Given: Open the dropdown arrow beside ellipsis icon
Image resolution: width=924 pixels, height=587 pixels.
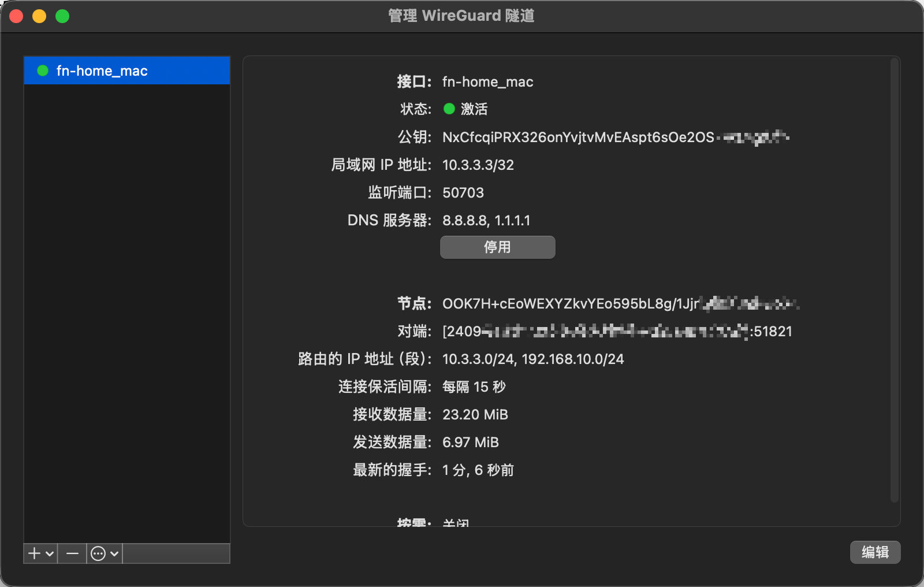Looking at the screenshot, I should tap(114, 553).
